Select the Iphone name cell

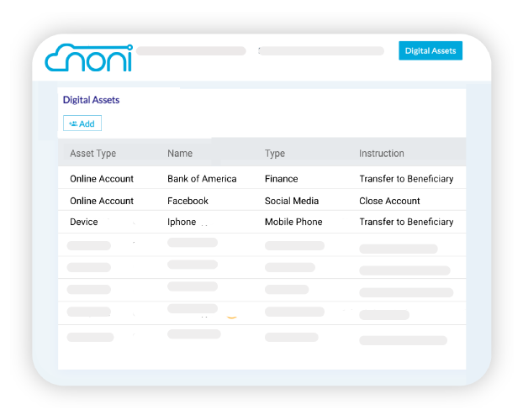pyautogui.click(x=182, y=222)
